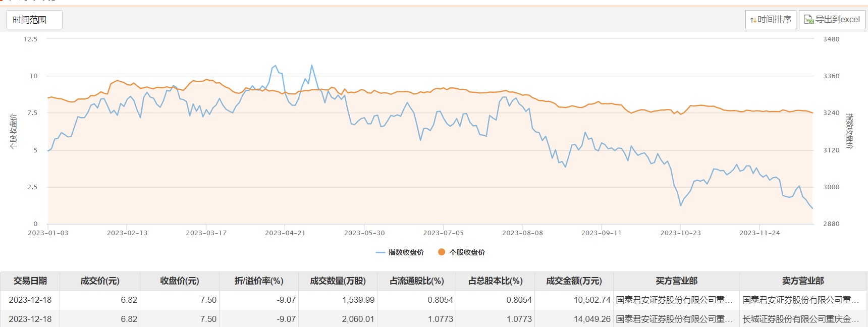Select the 交易日期 column header

(x=30, y=281)
